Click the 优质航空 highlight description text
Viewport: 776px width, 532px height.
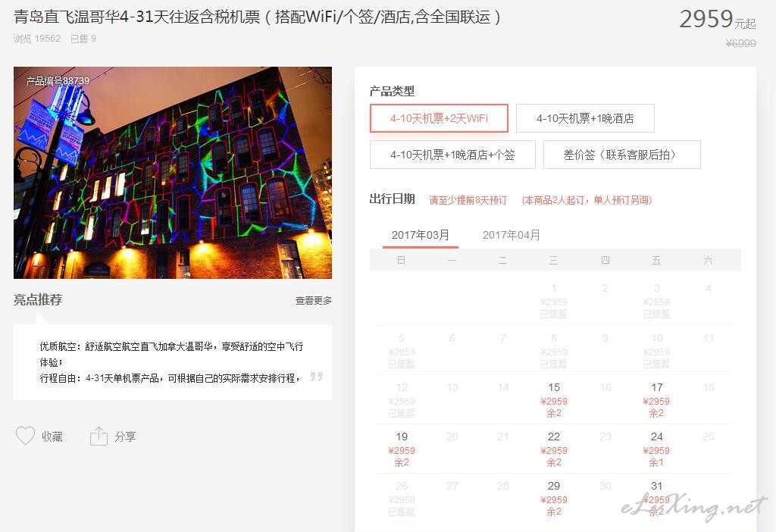click(x=171, y=354)
